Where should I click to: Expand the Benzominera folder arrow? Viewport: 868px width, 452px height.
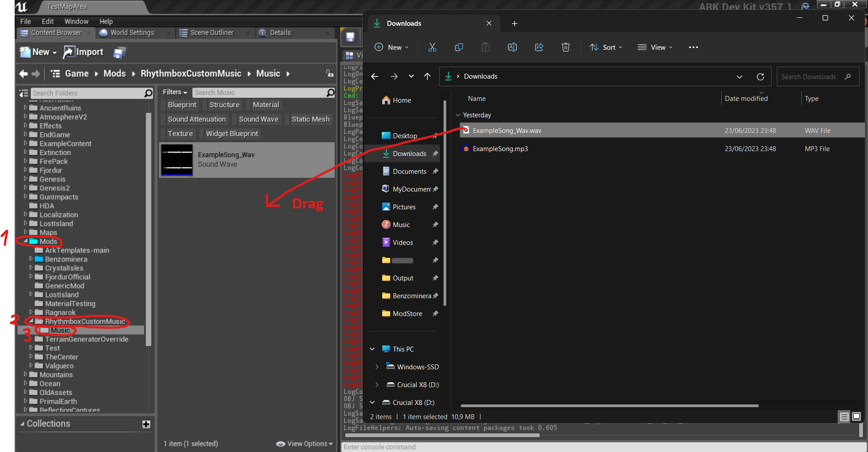31,259
